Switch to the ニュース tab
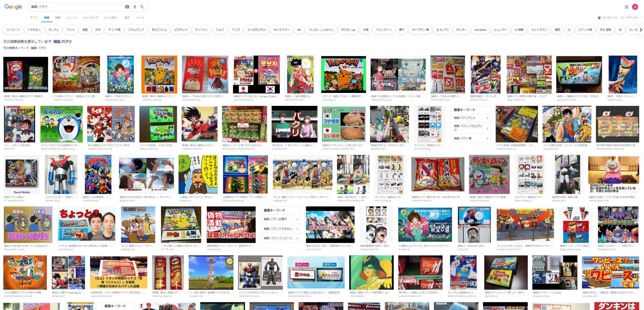Screen dimensions: 644x310 71,18
